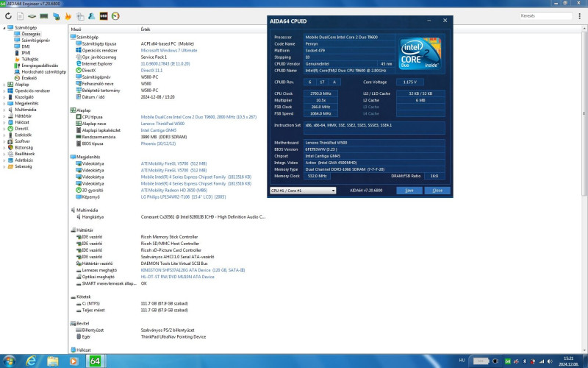Select the Internet Explorer version link
The height and width of the screenshot is (368, 588).
pyautogui.click(x=165, y=64)
